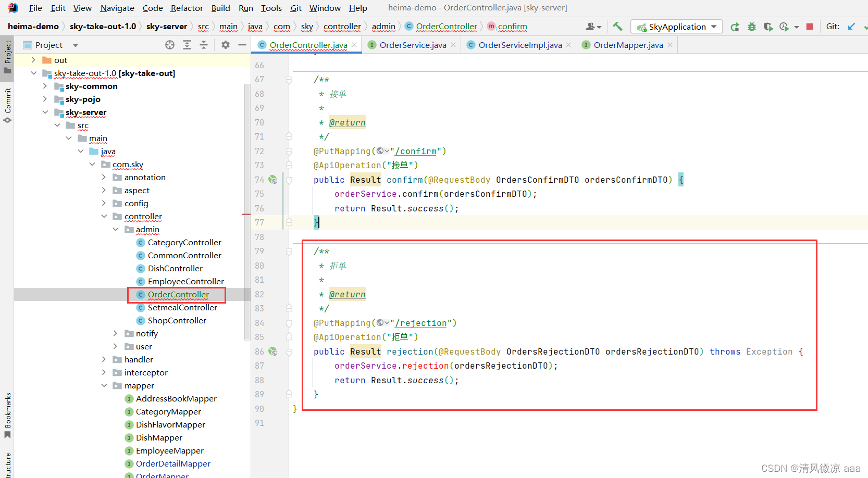
Task: Click gutter run icon on line 86
Action: pyautogui.click(x=272, y=351)
